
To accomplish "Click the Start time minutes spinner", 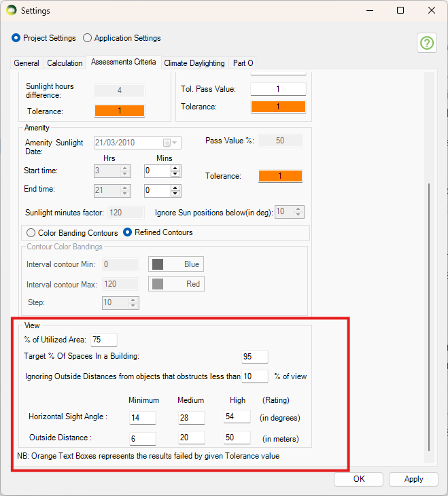I will click(161, 171).
